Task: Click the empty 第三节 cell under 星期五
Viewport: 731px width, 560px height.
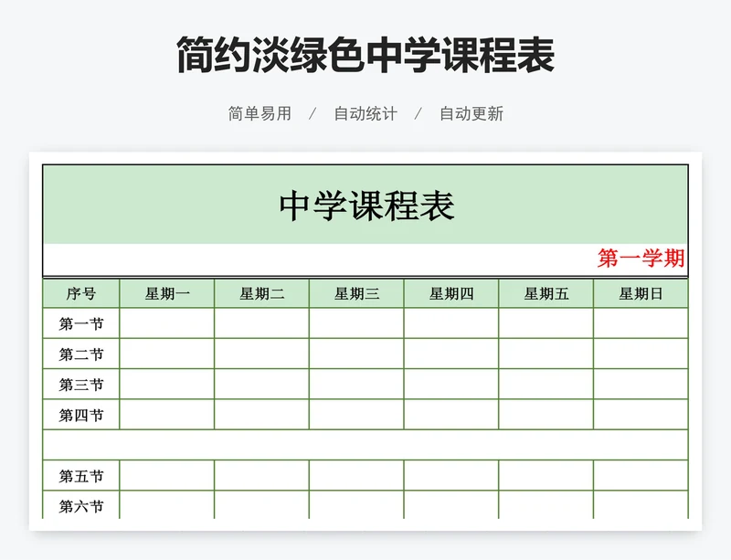Action: coord(546,384)
